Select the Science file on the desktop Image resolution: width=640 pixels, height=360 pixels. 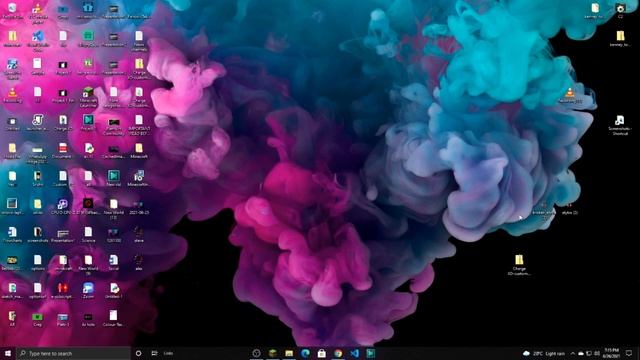pos(88,235)
